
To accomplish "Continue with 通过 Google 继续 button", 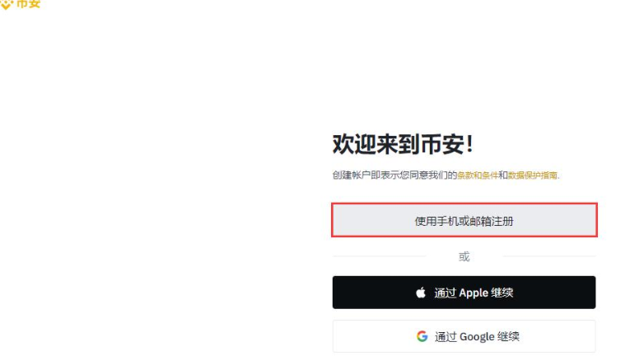I will click(x=464, y=336).
